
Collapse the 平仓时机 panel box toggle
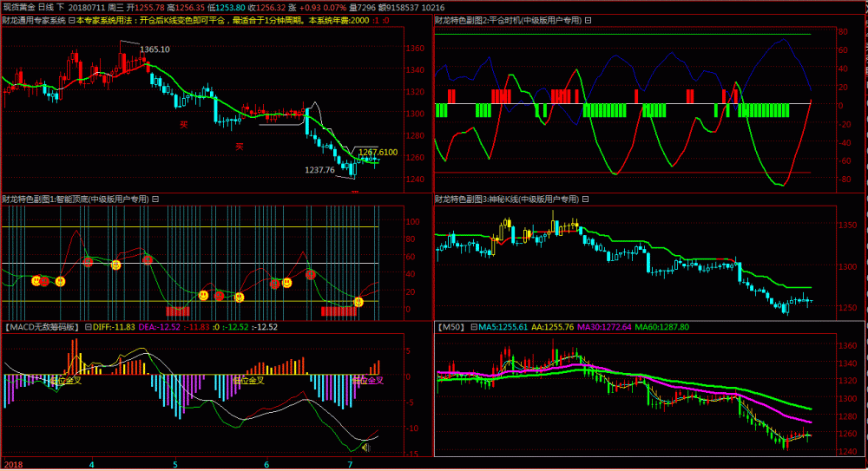[588, 21]
